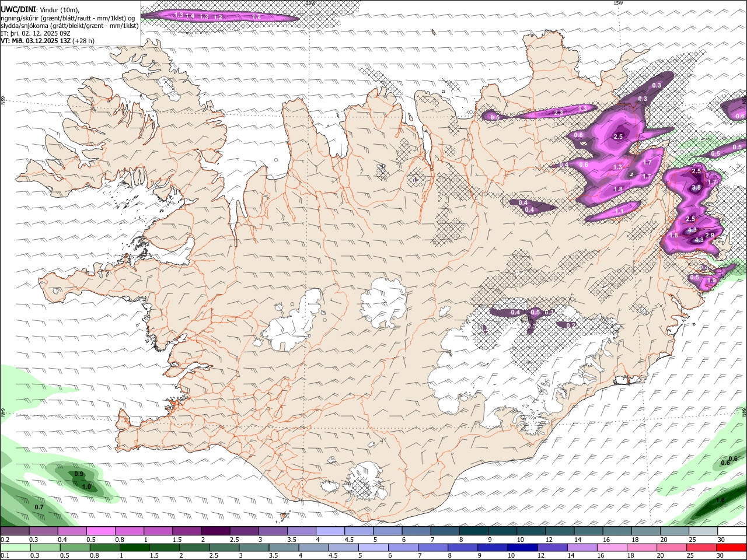Click the 1.9 value near the east coast
This screenshot has height=560, width=747.
(x=711, y=281)
